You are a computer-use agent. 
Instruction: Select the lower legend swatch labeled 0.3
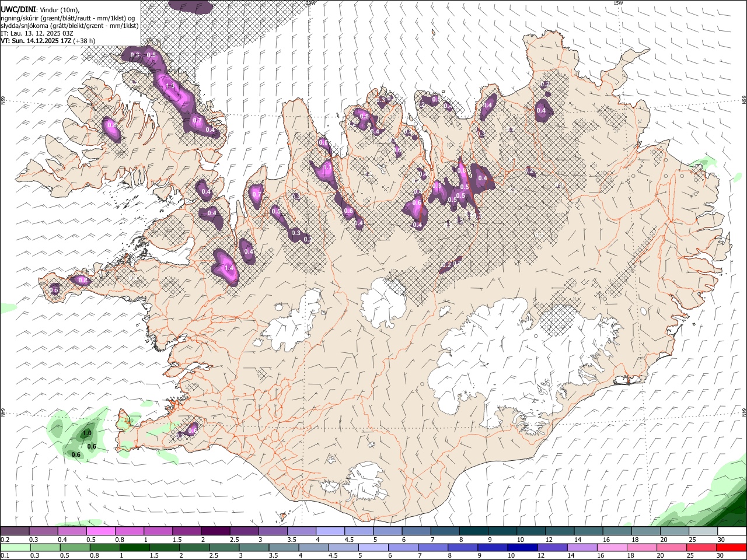(45, 547)
